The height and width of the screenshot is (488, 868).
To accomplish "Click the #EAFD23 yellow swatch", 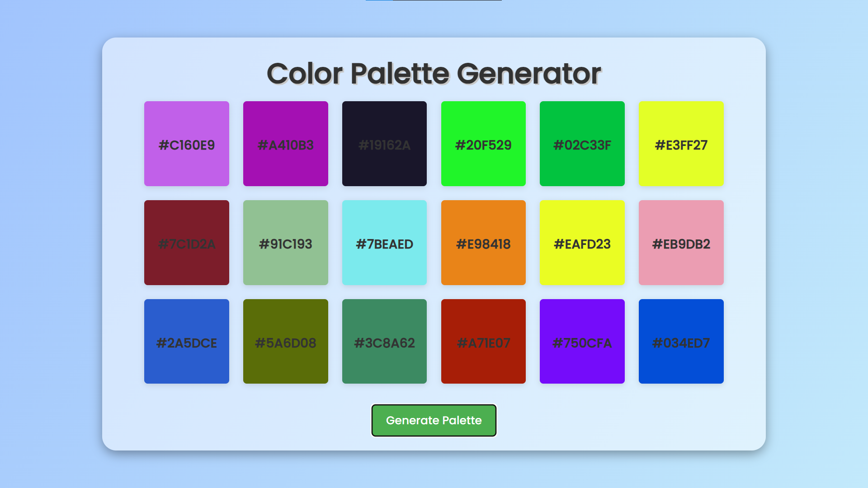I will tap(582, 243).
